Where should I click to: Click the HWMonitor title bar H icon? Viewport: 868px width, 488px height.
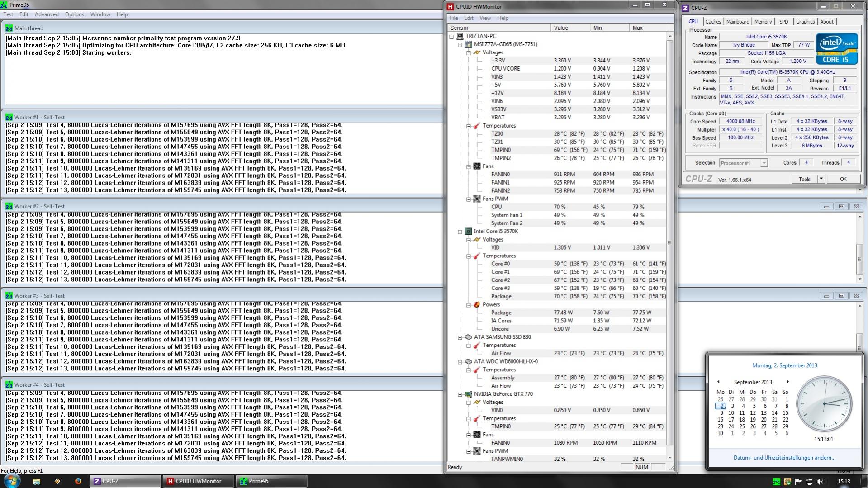450,7
